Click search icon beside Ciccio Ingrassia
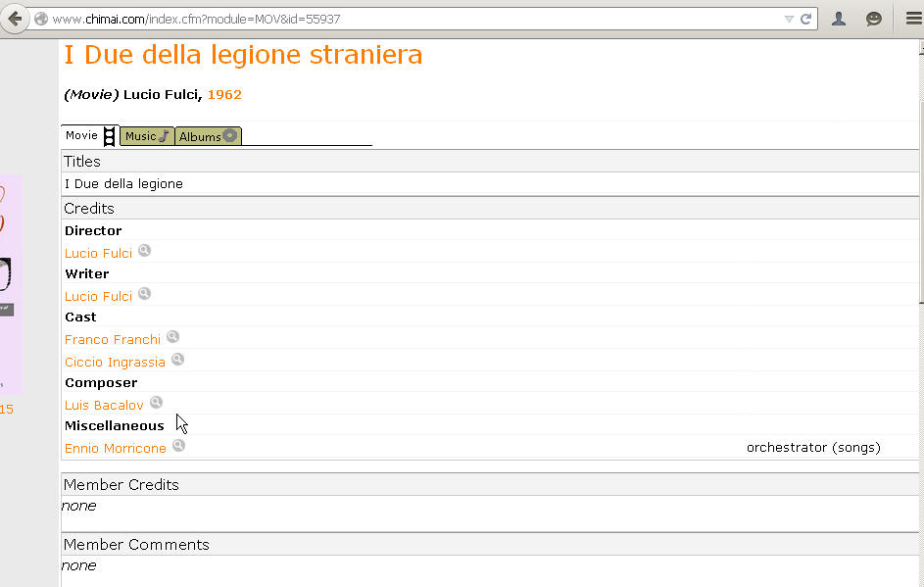 click(177, 359)
